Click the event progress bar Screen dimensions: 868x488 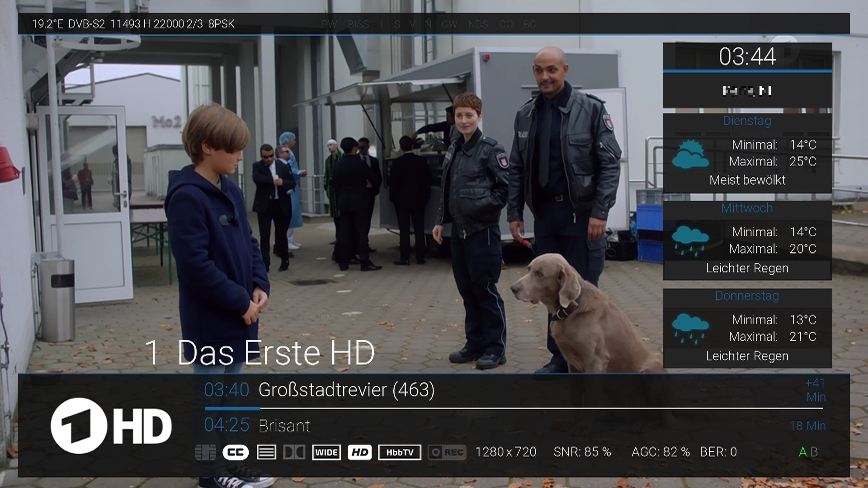514,408
